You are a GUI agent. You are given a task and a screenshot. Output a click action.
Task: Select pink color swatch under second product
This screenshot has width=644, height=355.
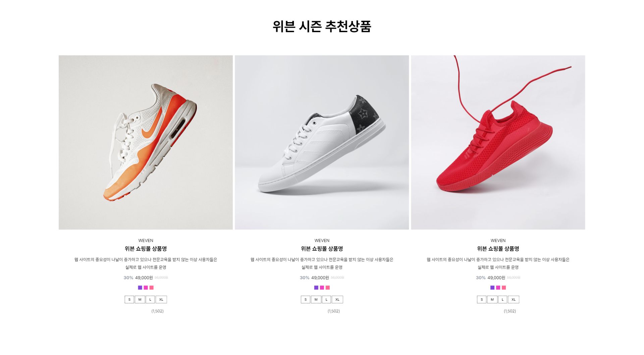(x=328, y=288)
